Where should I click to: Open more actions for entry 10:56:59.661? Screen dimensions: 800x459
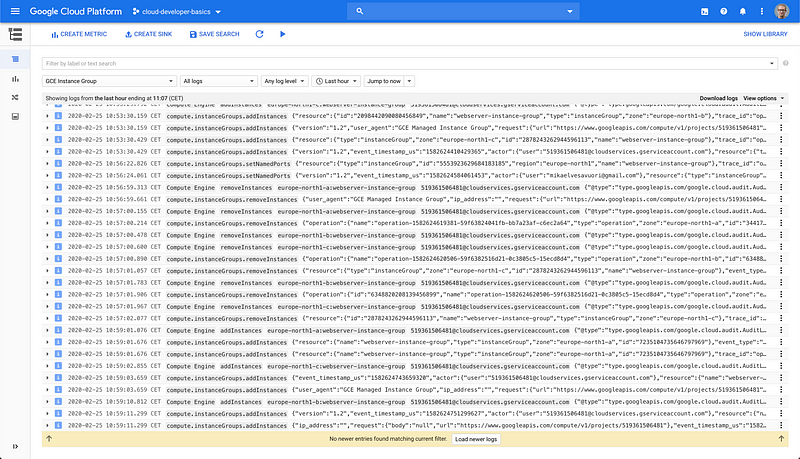point(781,199)
